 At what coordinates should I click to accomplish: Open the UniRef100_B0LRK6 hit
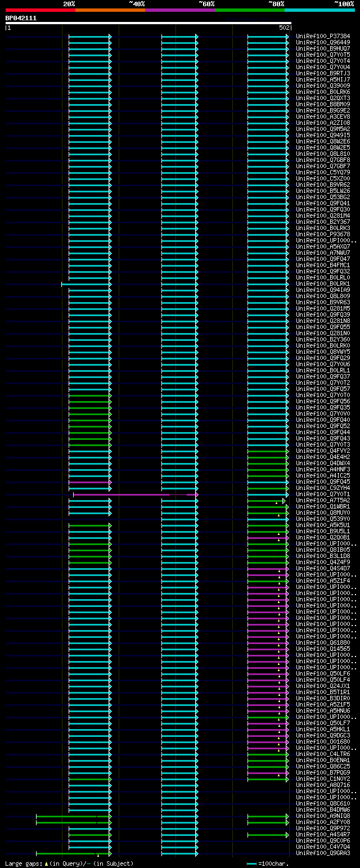coord(323,92)
